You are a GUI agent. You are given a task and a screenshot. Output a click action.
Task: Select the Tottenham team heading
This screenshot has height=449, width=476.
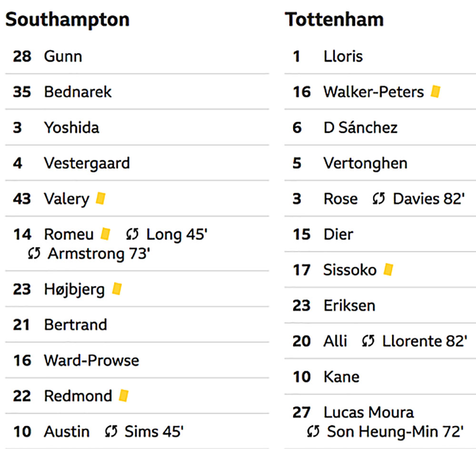pyautogui.click(x=334, y=20)
